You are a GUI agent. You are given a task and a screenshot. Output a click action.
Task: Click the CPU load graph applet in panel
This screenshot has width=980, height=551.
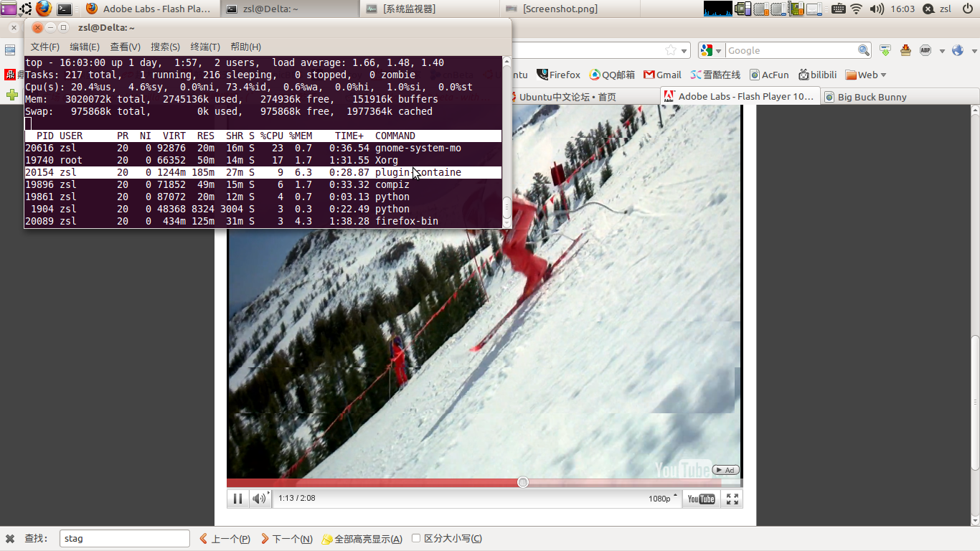pos(718,9)
